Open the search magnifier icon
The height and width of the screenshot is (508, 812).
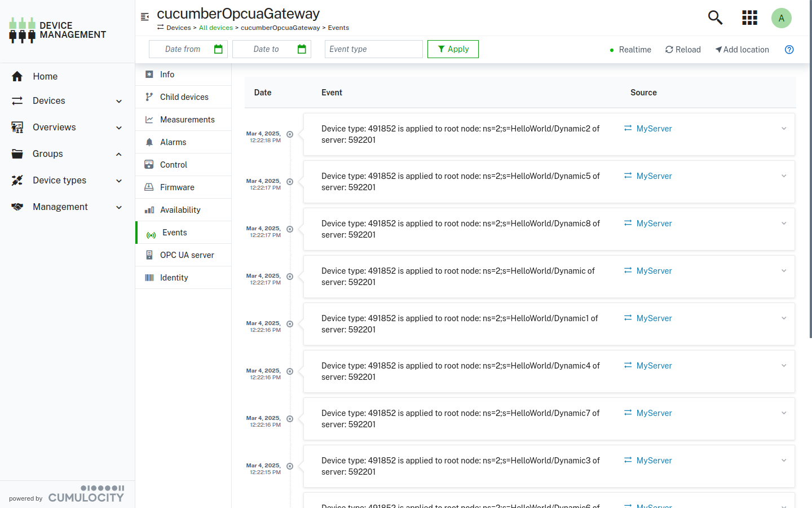[x=715, y=17]
